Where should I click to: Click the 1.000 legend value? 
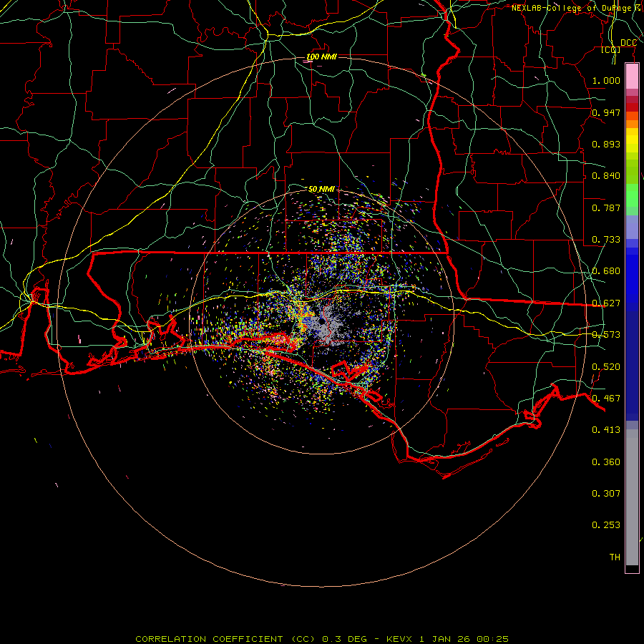click(606, 80)
